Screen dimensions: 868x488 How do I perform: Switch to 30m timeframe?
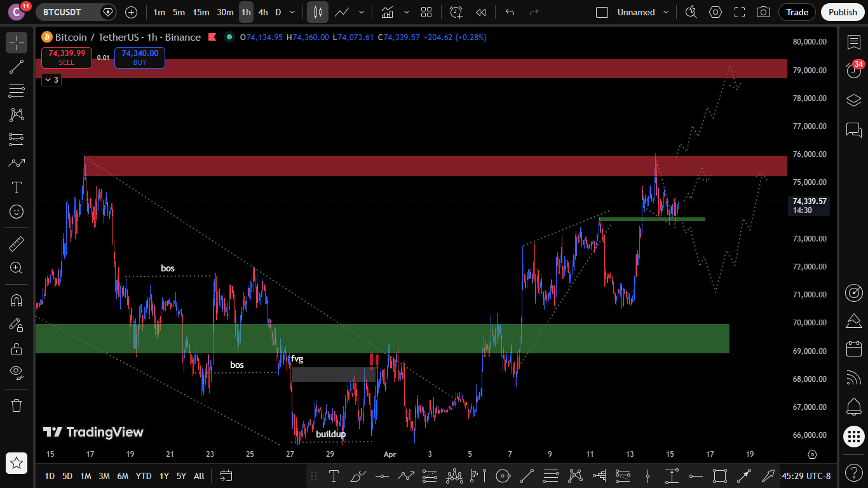click(225, 12)
